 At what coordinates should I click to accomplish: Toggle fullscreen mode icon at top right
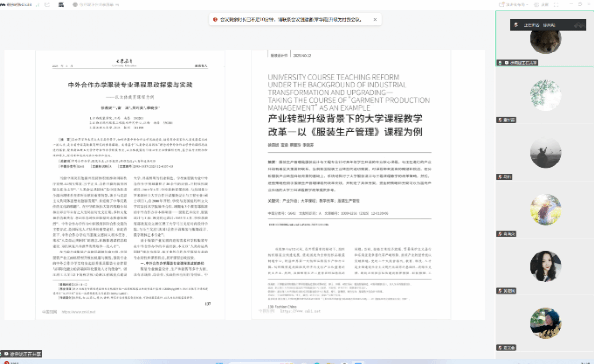tap(556, 5)
